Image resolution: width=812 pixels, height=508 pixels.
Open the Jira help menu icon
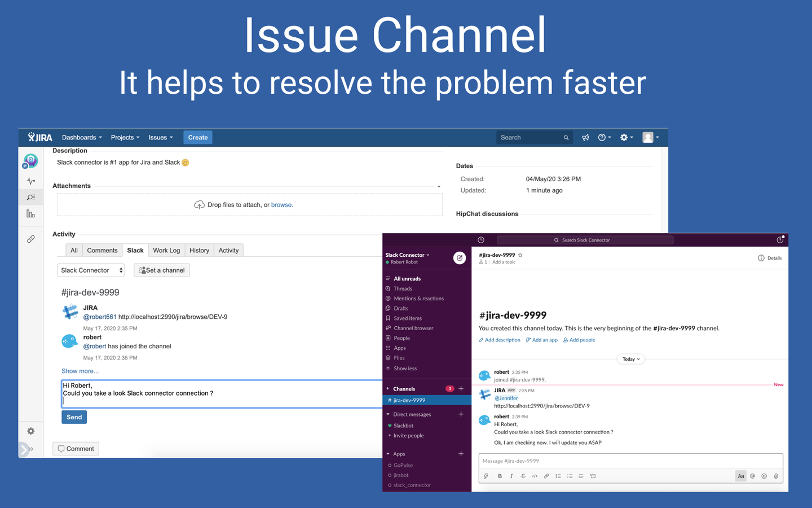(604, 137)
